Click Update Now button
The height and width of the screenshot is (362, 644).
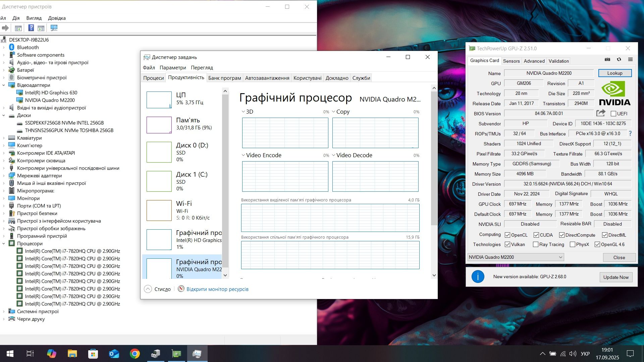point(616,277)
